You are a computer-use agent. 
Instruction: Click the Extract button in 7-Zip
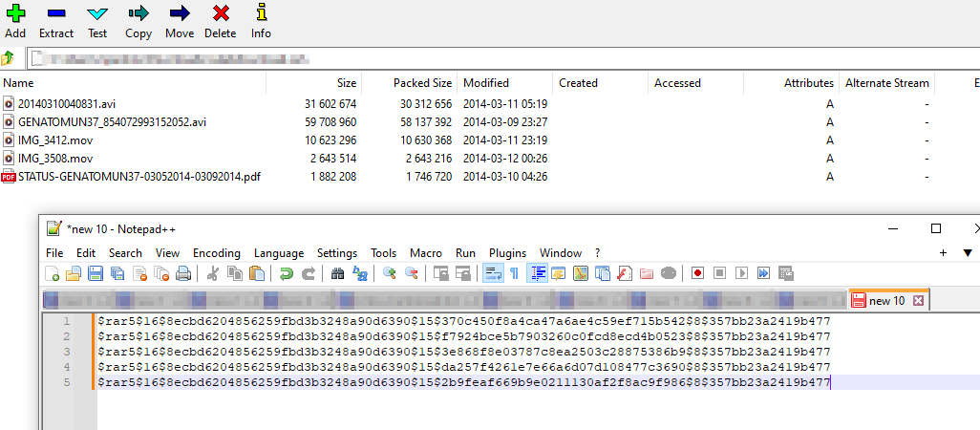pos(56,21)
